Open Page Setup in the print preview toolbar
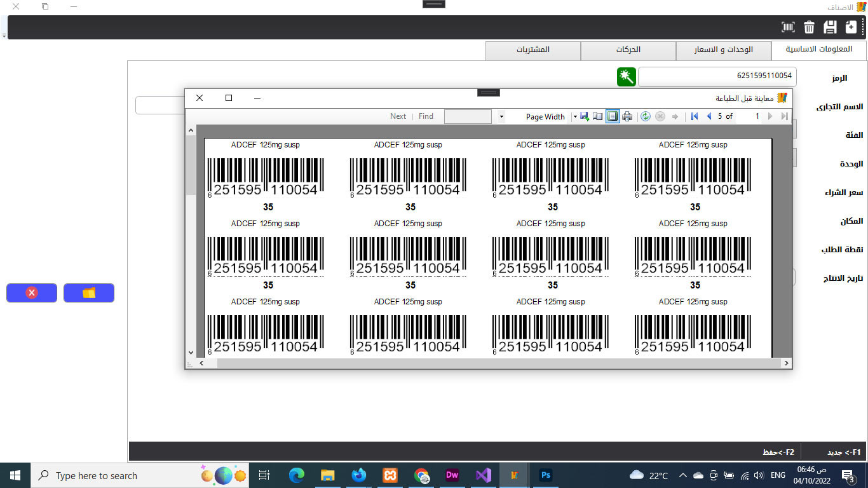 tap(598, 116)
